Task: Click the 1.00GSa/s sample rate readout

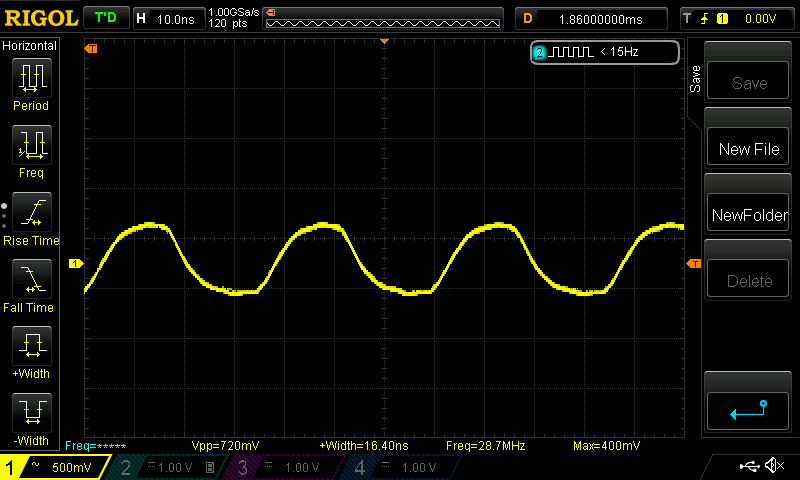Action: [x=233, y=12]
